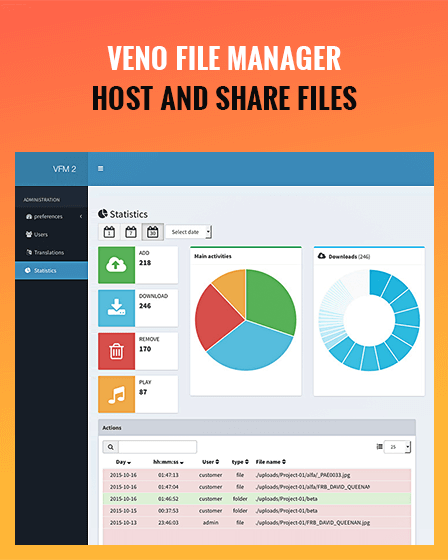Click the red trash REMOVE icon
Viewport: 448px width, 560px height.
click(116, 351)
